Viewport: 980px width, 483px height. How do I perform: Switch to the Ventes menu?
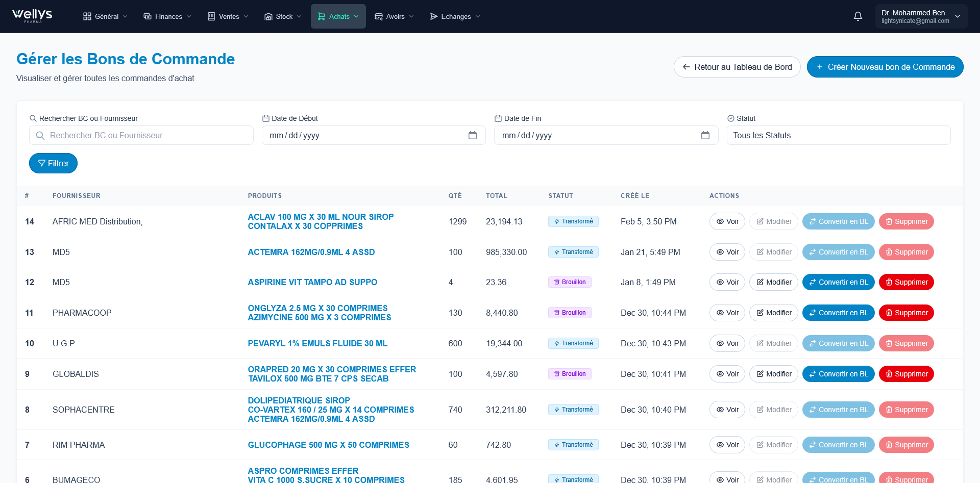[227, 16]
